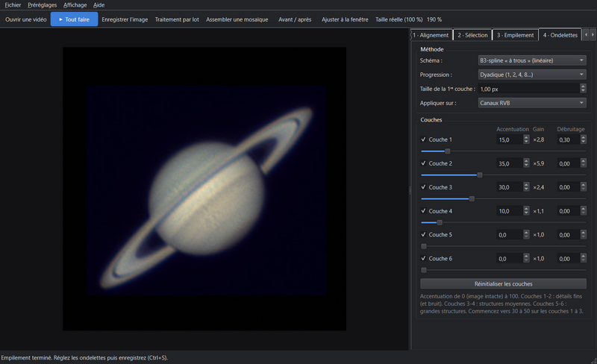Click the Empilement terminé status message
The width and height of the screenshot is (597, 364).
coord(84,357)
